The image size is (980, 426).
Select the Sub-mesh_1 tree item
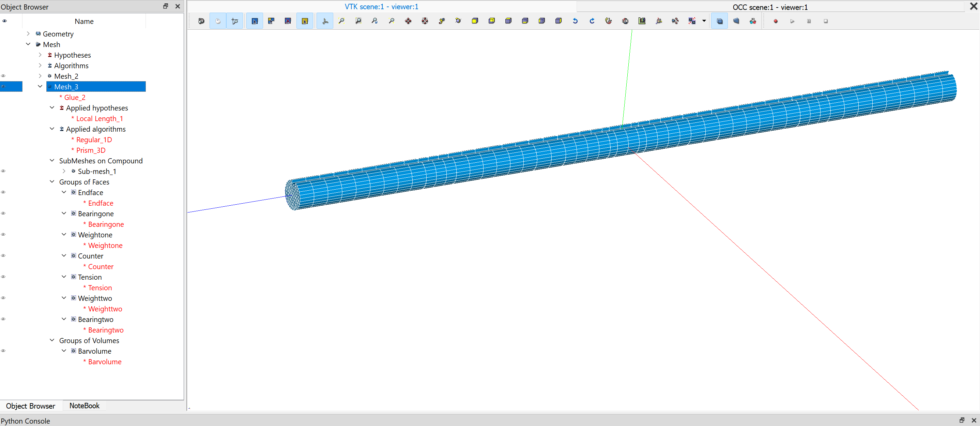coord(97,172)
